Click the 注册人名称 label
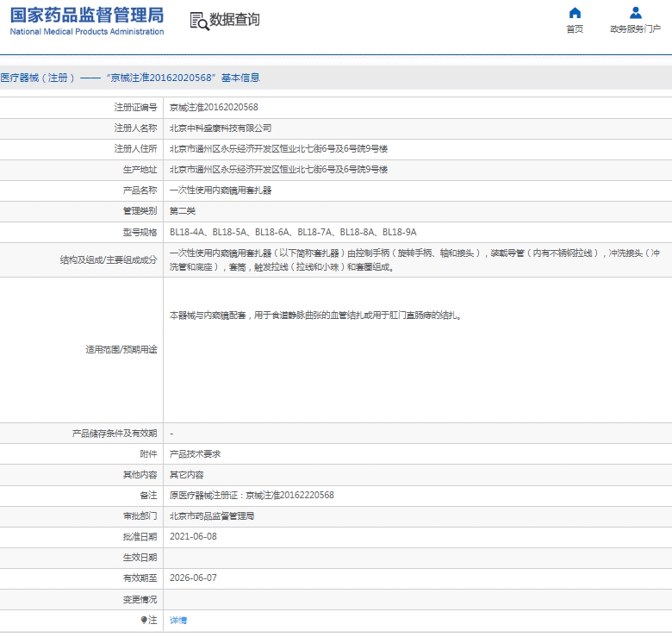This screenshot has height=637, width=672. 135,128
